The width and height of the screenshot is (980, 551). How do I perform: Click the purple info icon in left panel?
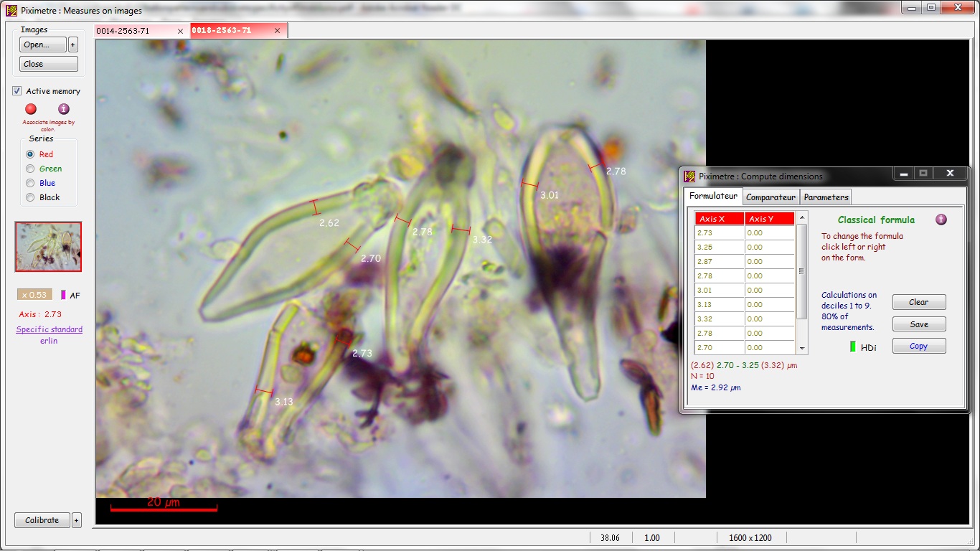(64, 109)
